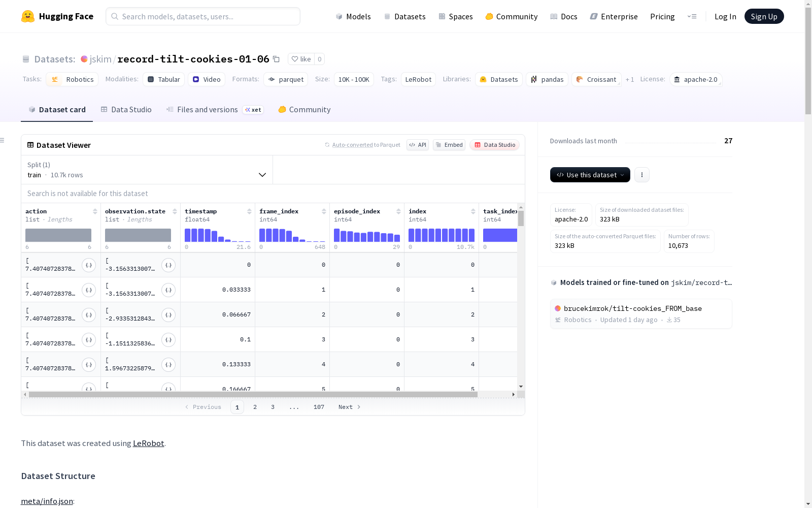This screenshot has width=812, height=508.
Task: Click the table's horizontal scrollbar
Action: 253,394
